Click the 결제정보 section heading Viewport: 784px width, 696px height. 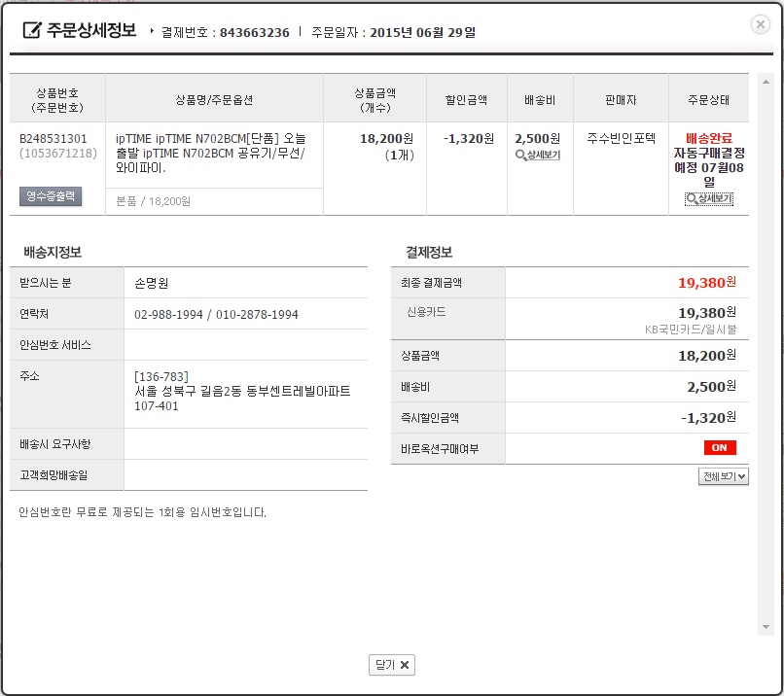(429, 252)
